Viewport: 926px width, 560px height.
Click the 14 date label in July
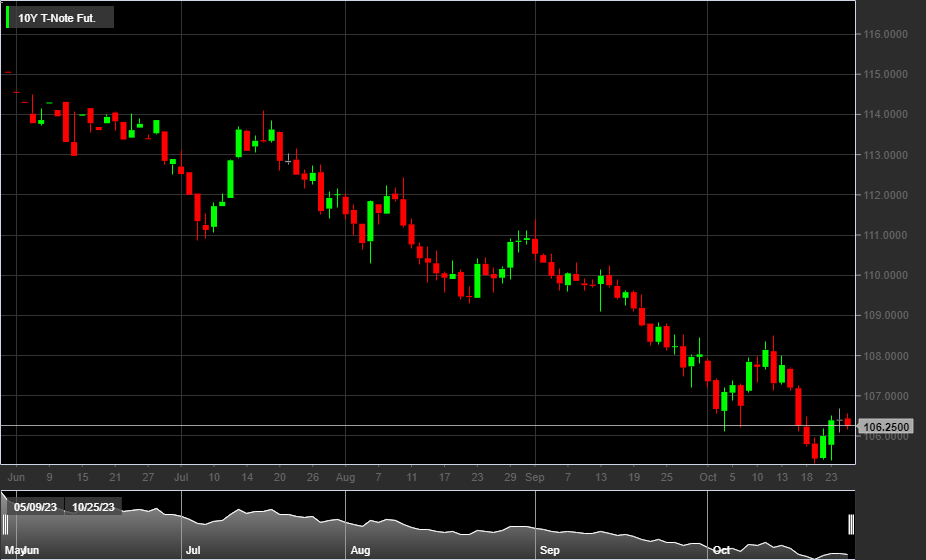[247, 477]
